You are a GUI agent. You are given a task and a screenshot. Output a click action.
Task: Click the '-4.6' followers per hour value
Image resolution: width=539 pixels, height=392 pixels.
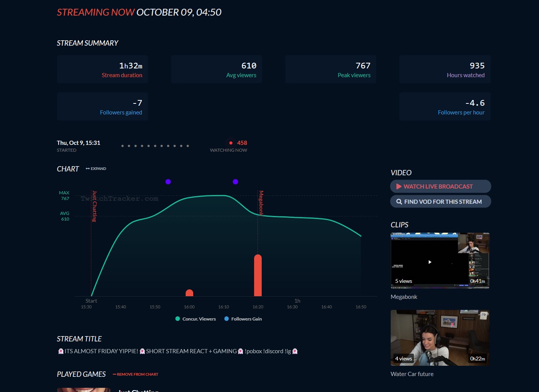(475, 103)
